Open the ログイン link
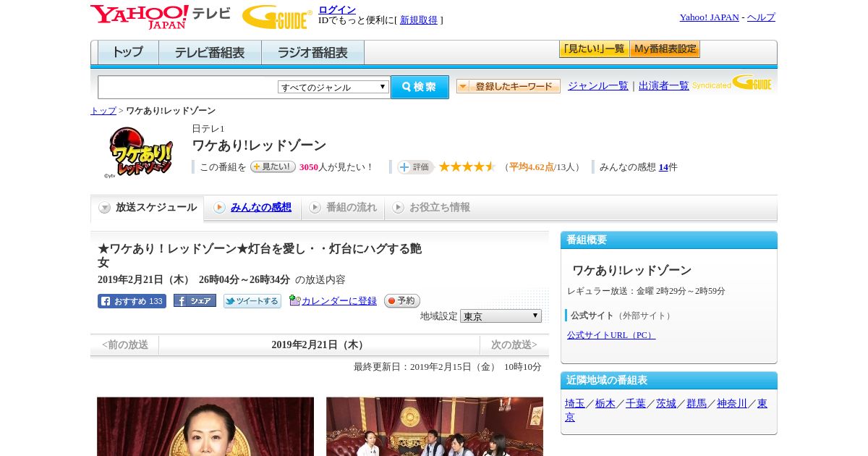868x456 pixels. click(x=337, y=9)
